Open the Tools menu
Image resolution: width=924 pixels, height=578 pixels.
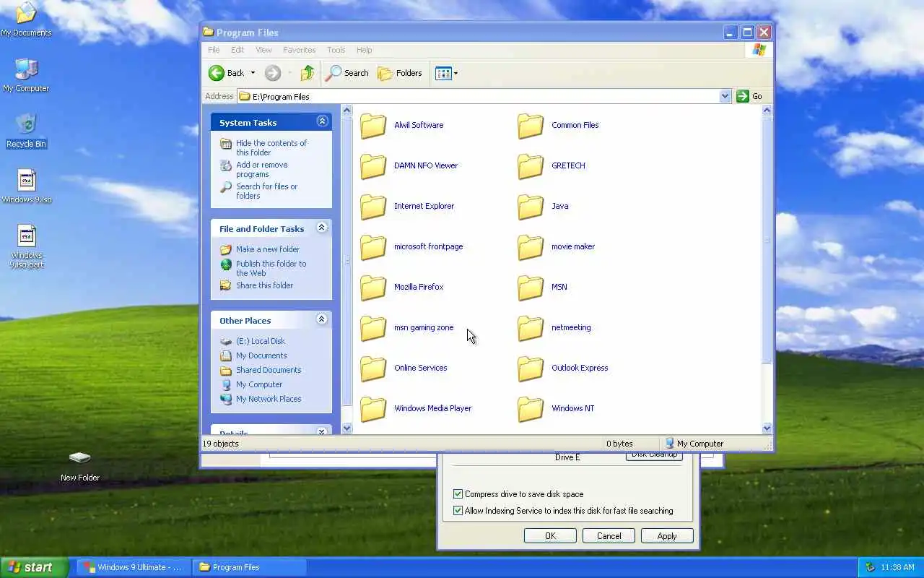pyautogui.click(x=336, y=50)
